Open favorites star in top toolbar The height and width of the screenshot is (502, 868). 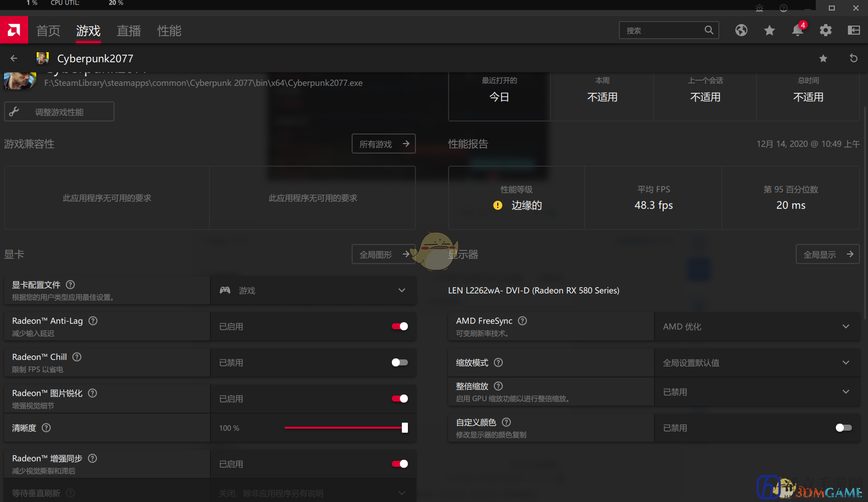[x=770, y=30]
